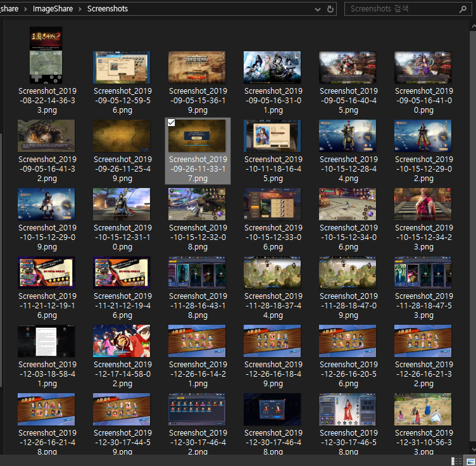
Task: Select thumbnail Screenshot_2019-12-17-14-58-02.png
Action: tap(122, 341)
